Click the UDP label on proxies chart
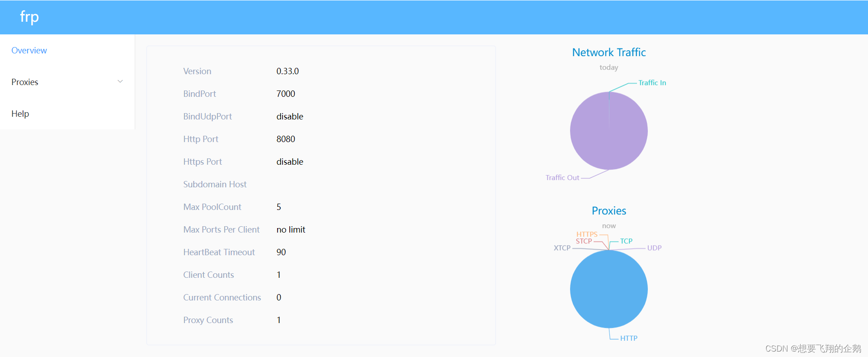 654,248
